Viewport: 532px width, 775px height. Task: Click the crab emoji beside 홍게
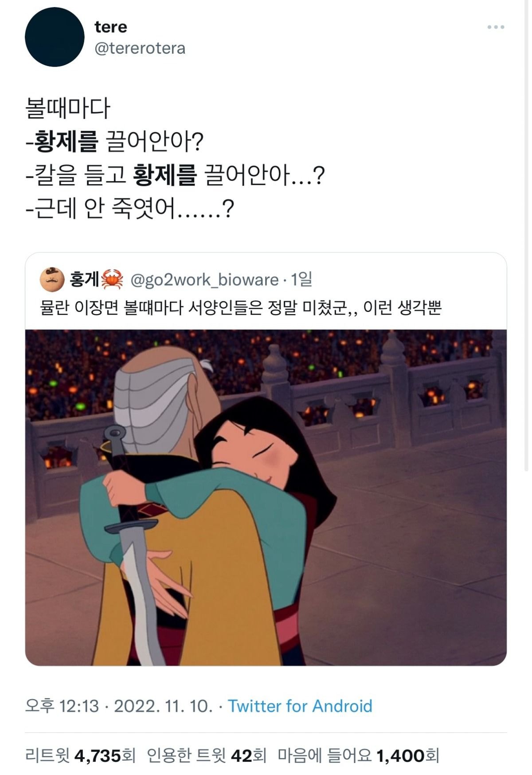pyautogui.click(x=112, y=279)
